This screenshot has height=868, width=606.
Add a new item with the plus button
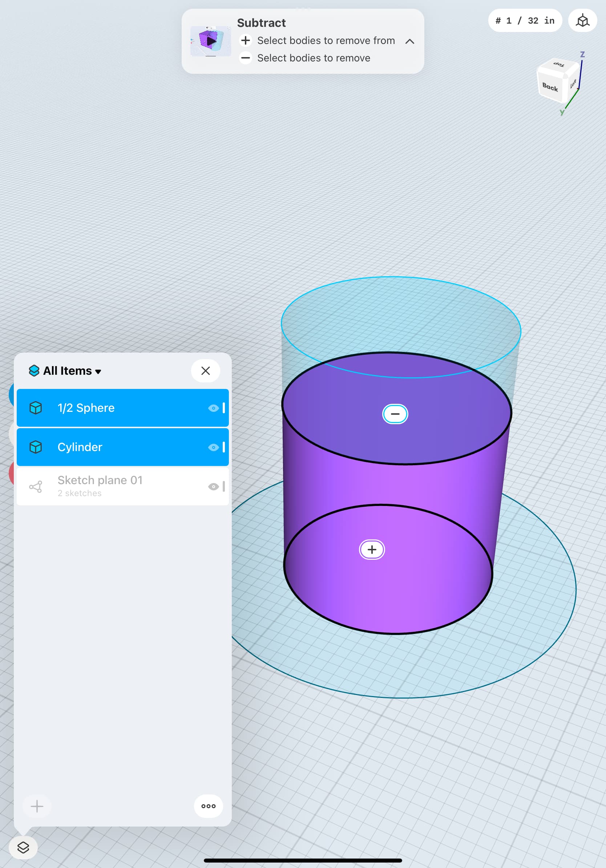click(x=37, y=806)
